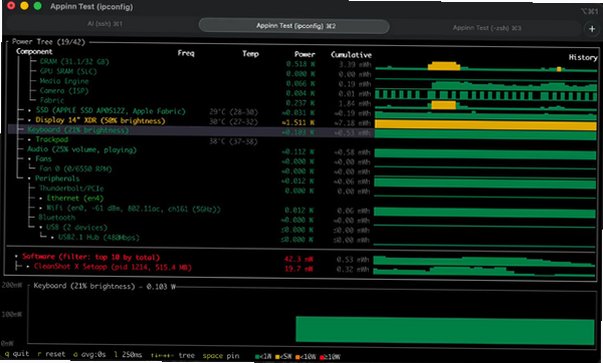Select the Bluetooth row
Viewport: 603px width, 363px height.
click(57, 218)
